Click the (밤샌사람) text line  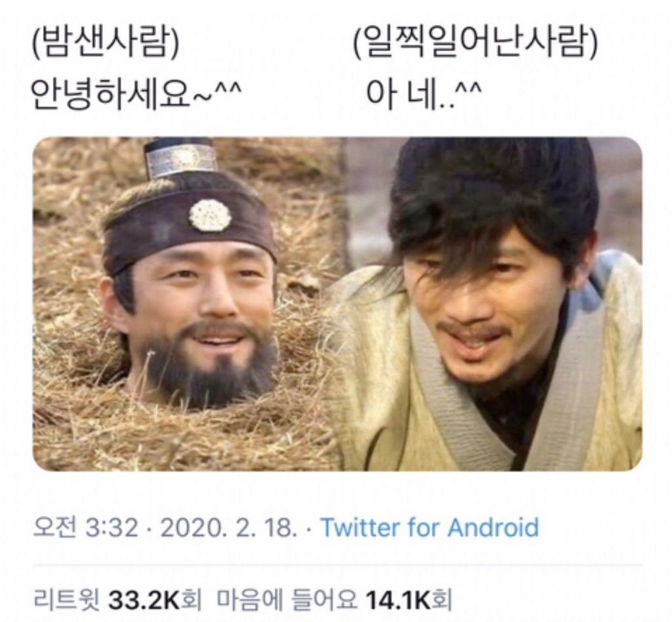(106, 43)
